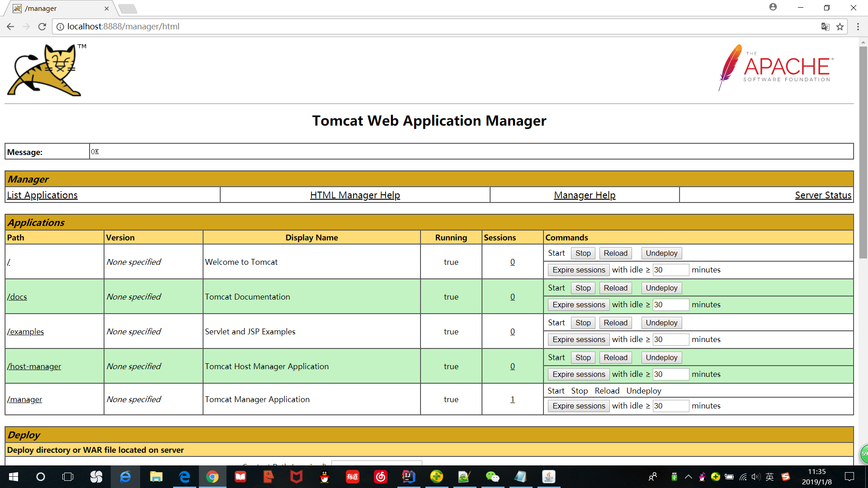868x488 pixels.
Task: Stop the /docs application
Action: click(x=583, y=288)
